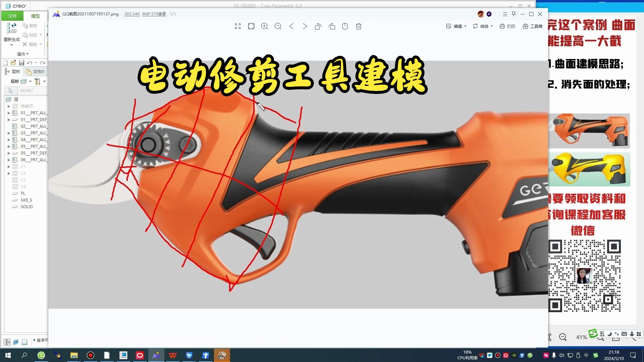Screen dimensions: 644x362
Task: Go to the next image arrow
Action: [x=305, y=26]
